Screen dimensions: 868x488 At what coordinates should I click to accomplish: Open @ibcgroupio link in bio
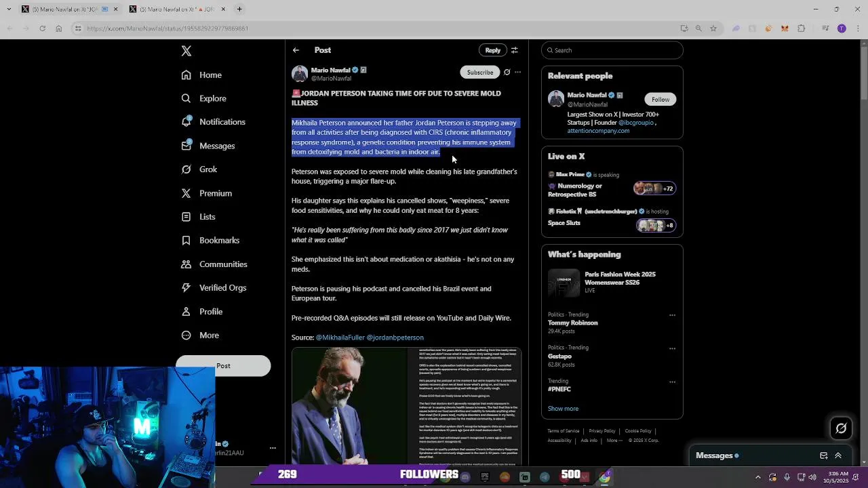tap(635, 123)
